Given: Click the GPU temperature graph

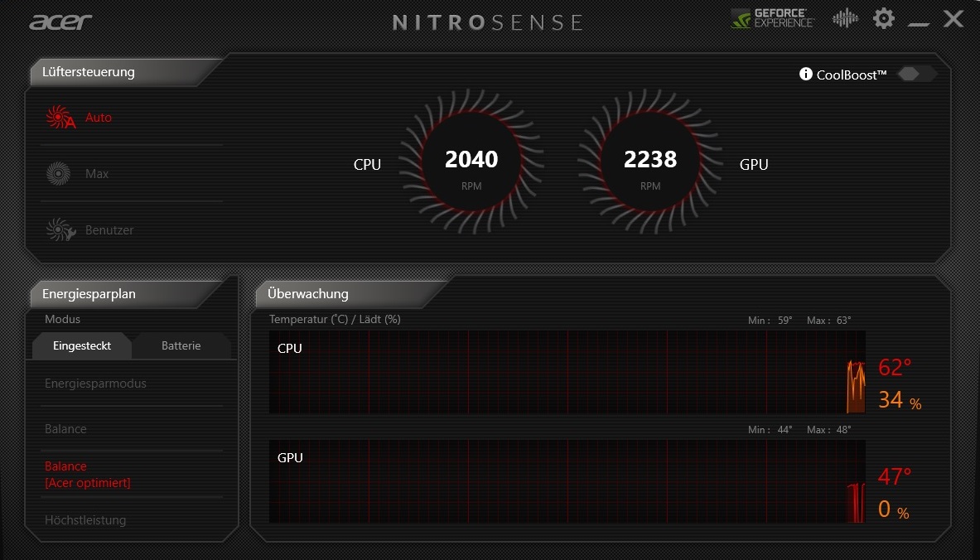Looking at the screenshot, I should 567,481.
